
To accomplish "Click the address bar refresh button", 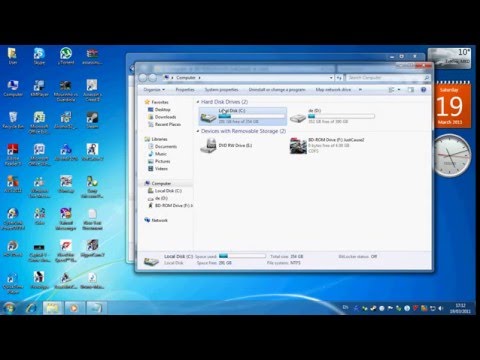I will click(x=339, y=78).
